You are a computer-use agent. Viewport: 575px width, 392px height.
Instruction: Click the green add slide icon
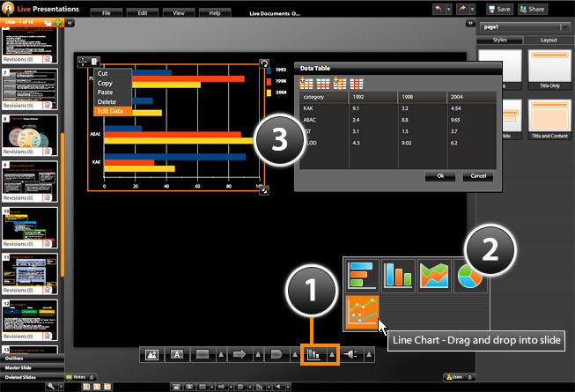[x=58, y=22]
